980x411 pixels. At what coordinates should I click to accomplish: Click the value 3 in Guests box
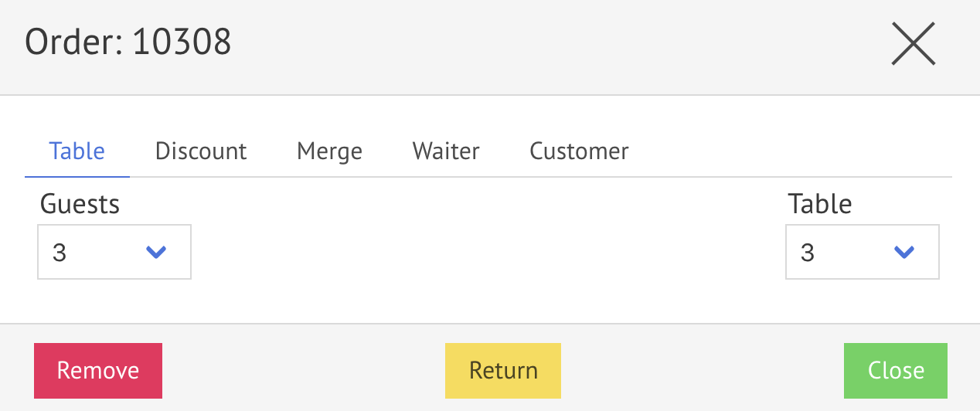point(60,253)
